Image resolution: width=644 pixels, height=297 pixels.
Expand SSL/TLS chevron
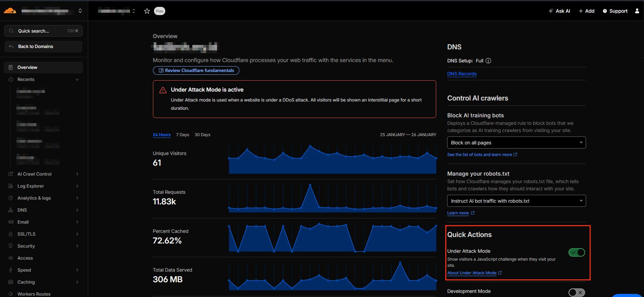click(77, 234)
